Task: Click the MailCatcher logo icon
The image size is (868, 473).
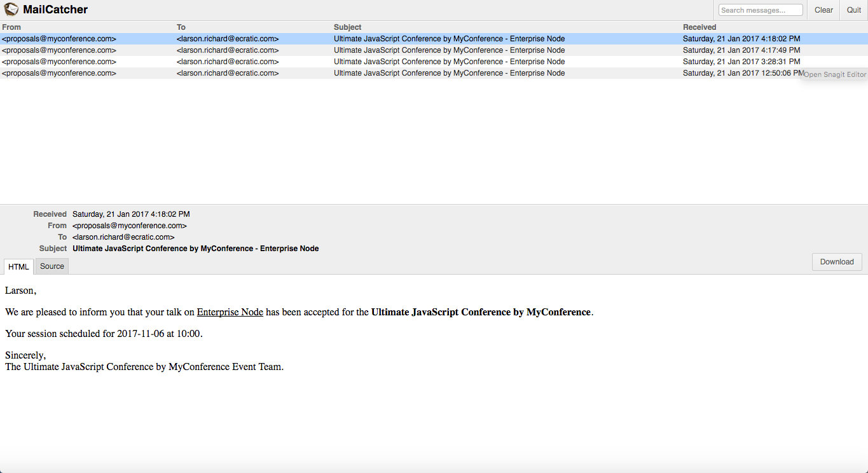Action: tap(11, 10)
